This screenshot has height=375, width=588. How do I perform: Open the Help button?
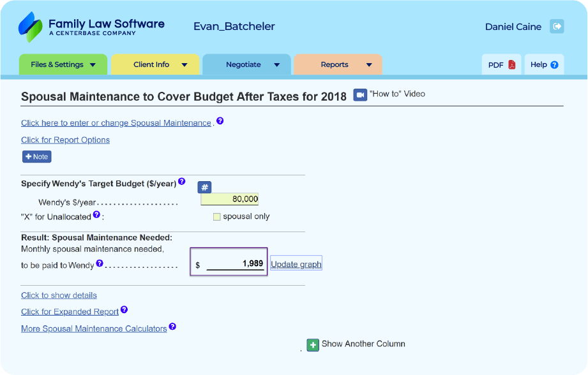point(544,64)
